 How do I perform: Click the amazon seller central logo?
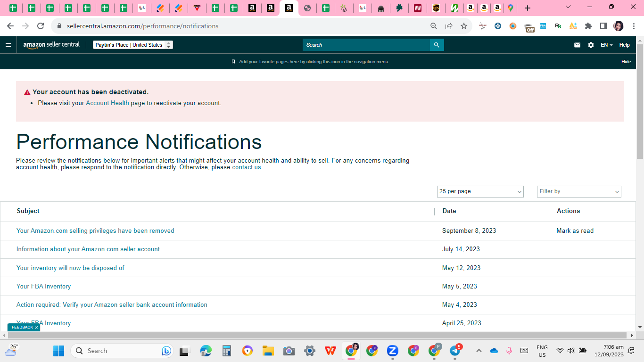(x=51, y=45)
